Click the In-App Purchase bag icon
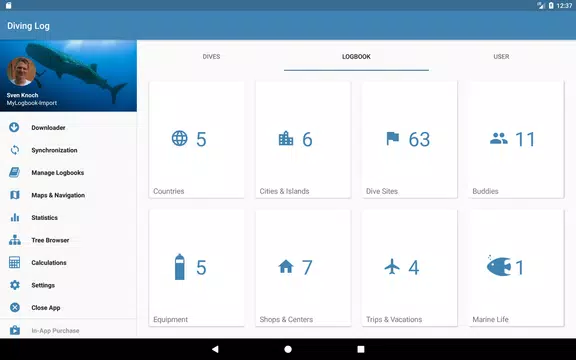The image size is (576, 360). click(x=14, y=330)
